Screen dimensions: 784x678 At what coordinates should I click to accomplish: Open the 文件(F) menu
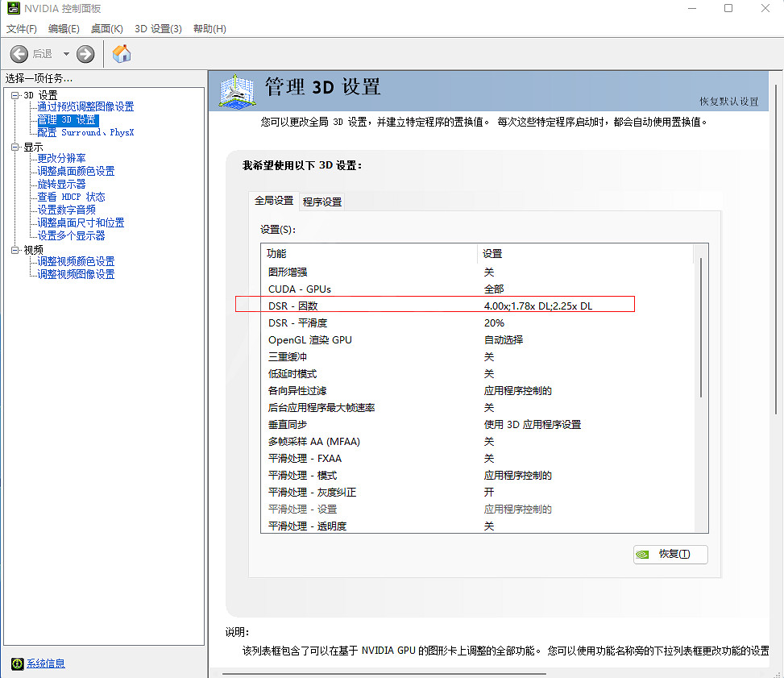(x=22, y=29)
